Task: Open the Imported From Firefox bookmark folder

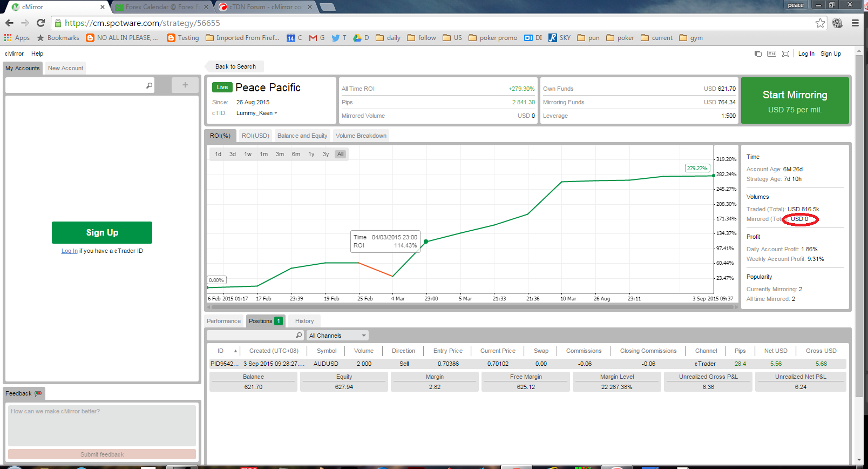Action: (243, 38)
